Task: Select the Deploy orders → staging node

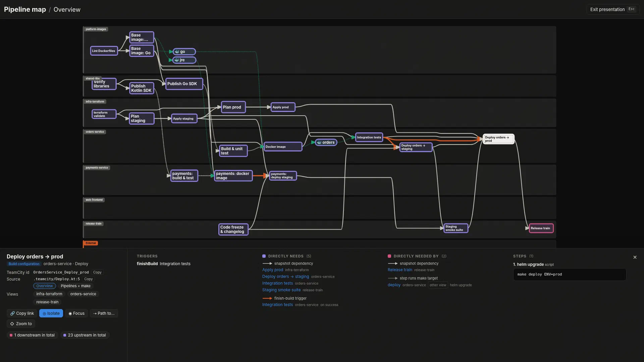Action: 416,147
